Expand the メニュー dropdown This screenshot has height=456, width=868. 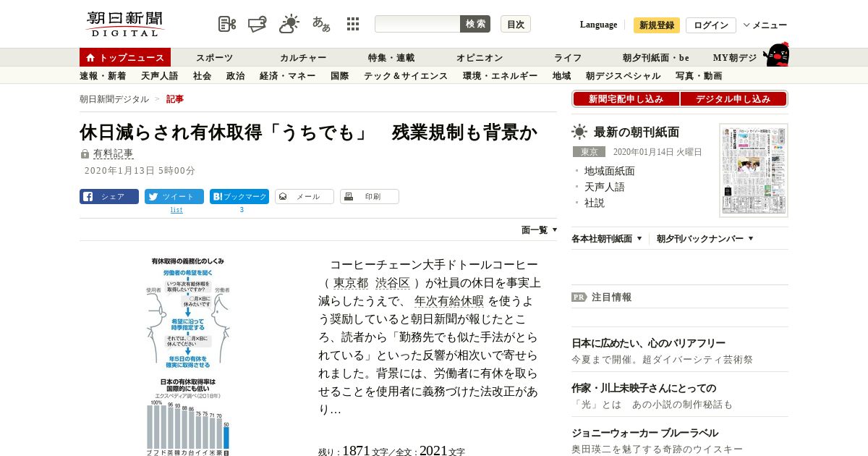coord(765,25)
